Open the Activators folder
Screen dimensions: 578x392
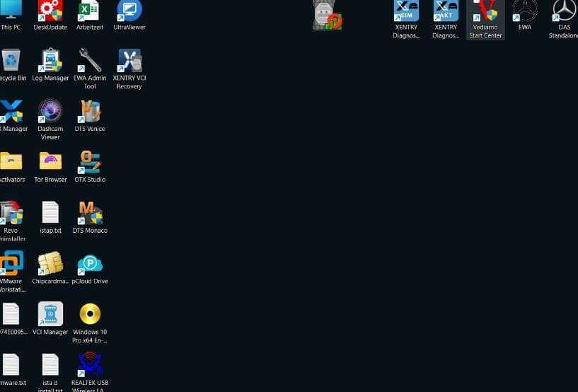tap(11, 167)
